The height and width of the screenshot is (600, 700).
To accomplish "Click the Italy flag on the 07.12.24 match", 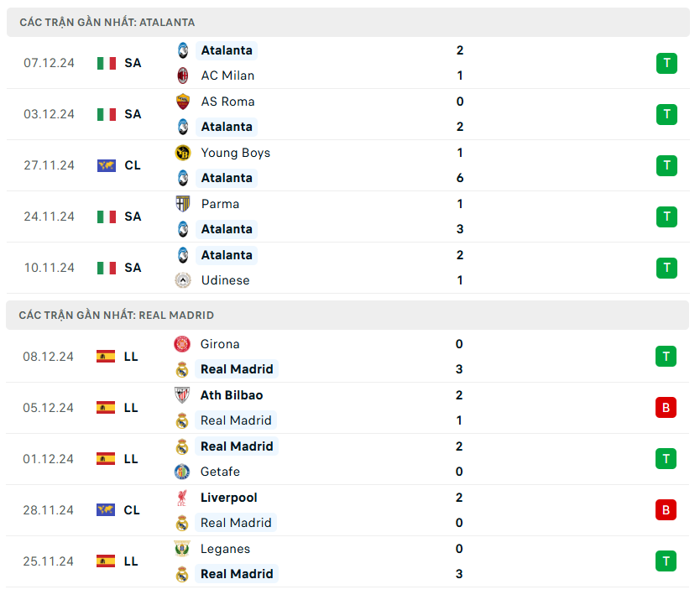I will point(107,63).
